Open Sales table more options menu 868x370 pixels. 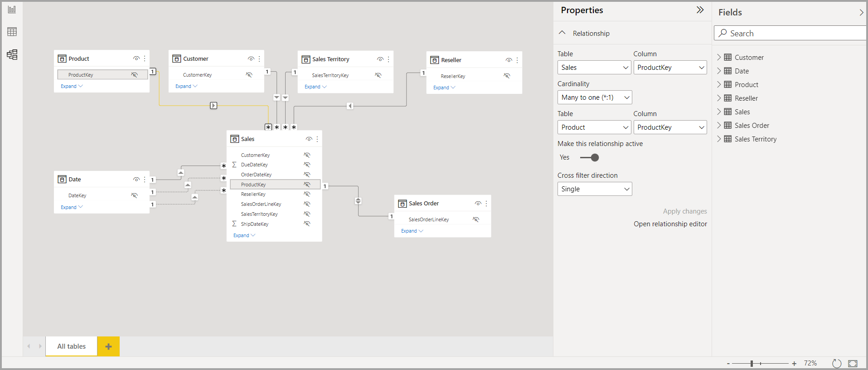coord(317,139)
